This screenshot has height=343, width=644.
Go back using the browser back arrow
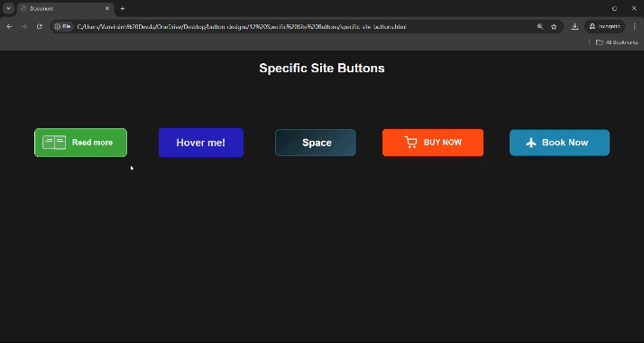tap(9, 26)
